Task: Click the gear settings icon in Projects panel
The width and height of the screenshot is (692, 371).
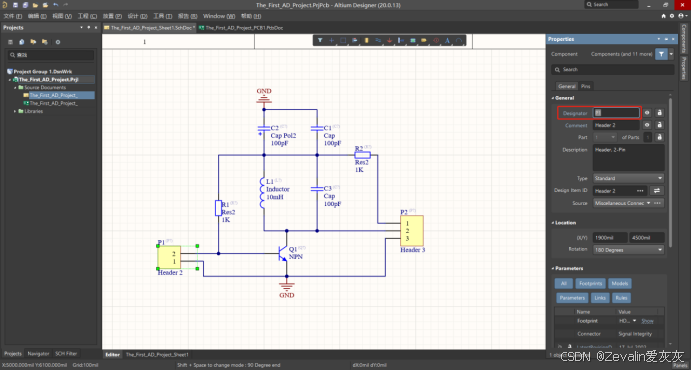Action: [x=58, y=42]
